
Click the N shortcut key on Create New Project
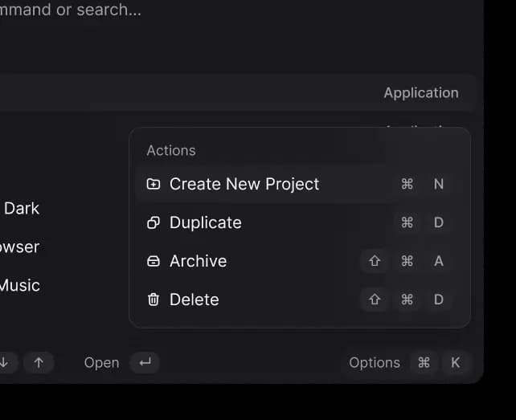[439, 184]
